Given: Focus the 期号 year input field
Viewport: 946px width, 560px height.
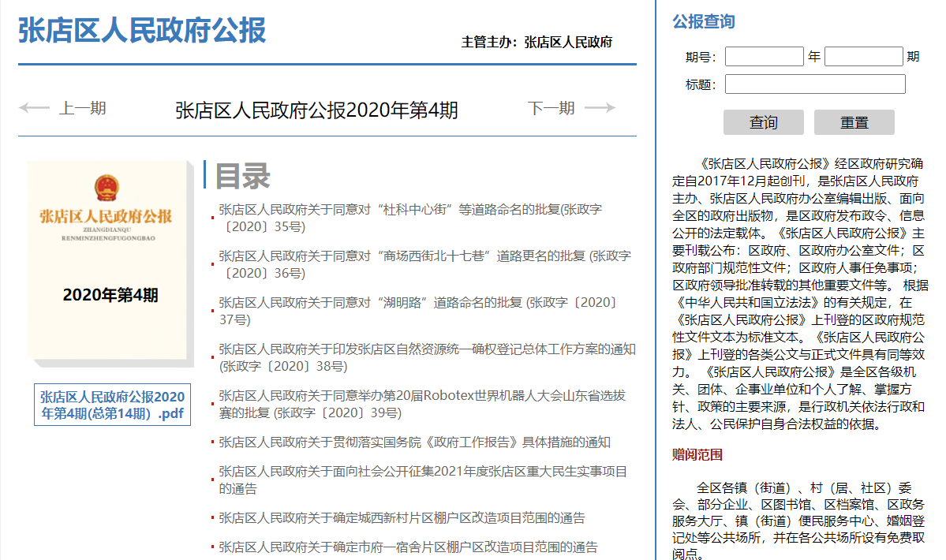Looking at the screenshot, I should click(764, 57).
